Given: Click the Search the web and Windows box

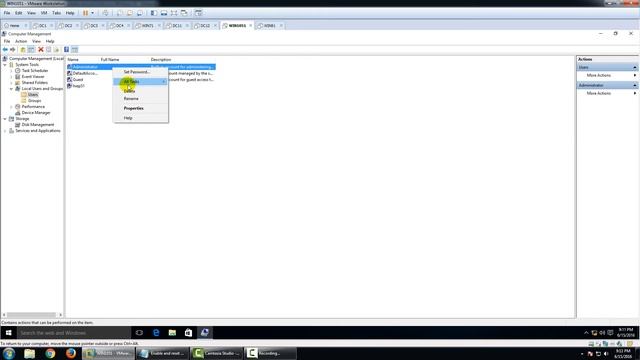Looking at the screenshot, I should pyautogui.click(x=74, y=333).
